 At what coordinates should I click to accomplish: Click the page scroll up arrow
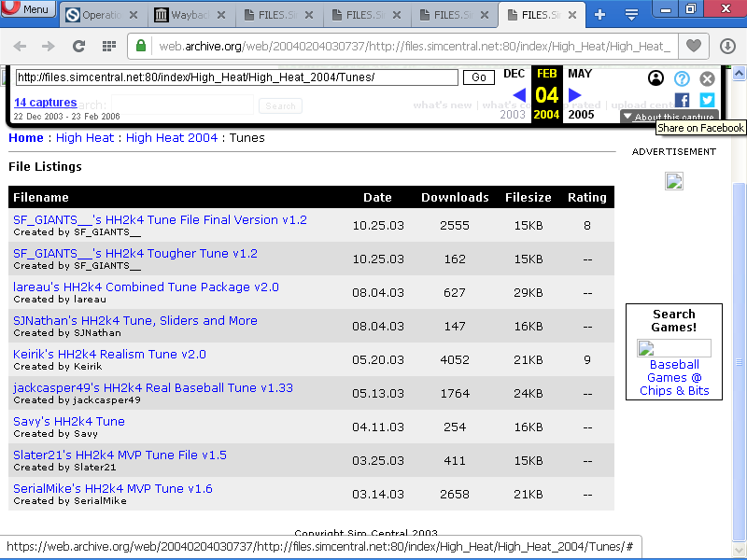point(739,74)
